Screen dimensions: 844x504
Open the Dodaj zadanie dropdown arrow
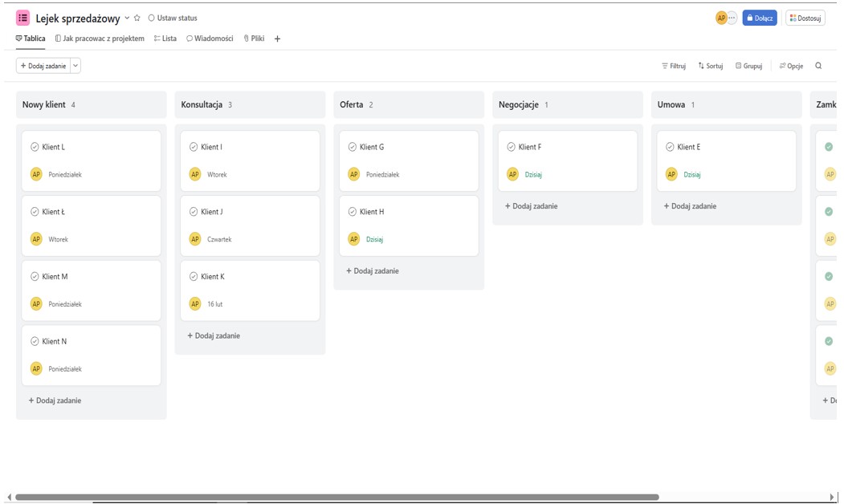tap(75, 66)
